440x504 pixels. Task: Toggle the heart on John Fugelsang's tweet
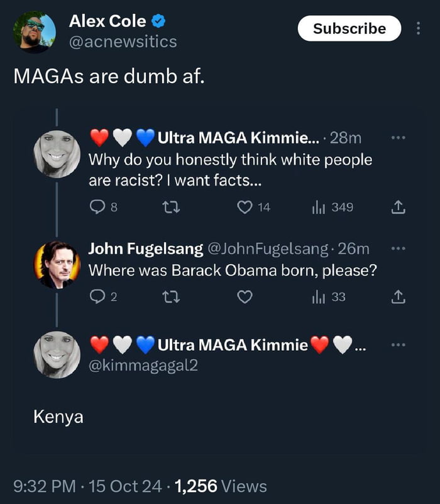tap(246, 296)
